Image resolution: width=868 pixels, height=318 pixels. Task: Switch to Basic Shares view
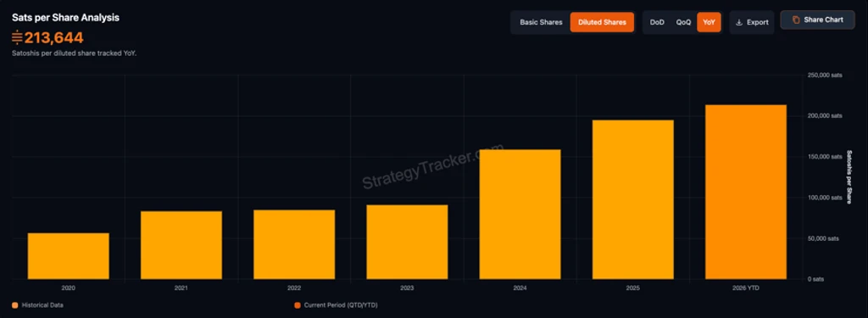[x=541, y=22]
